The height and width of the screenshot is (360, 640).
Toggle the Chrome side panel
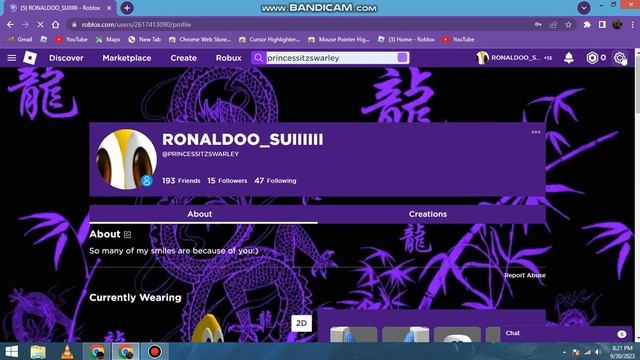(x=602, y=24)
